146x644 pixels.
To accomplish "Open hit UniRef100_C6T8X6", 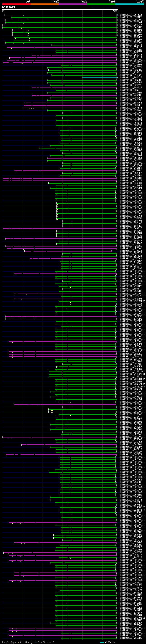I will point(131,15).
